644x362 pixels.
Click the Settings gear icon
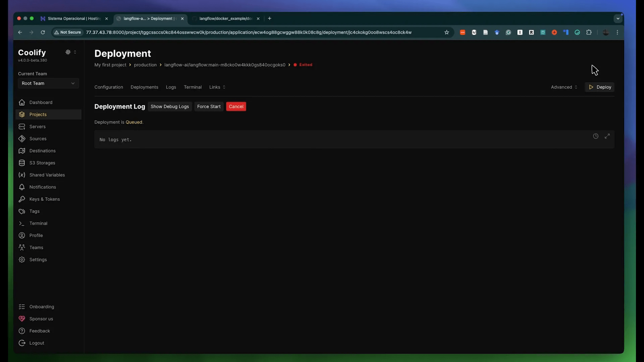[22, 259]
